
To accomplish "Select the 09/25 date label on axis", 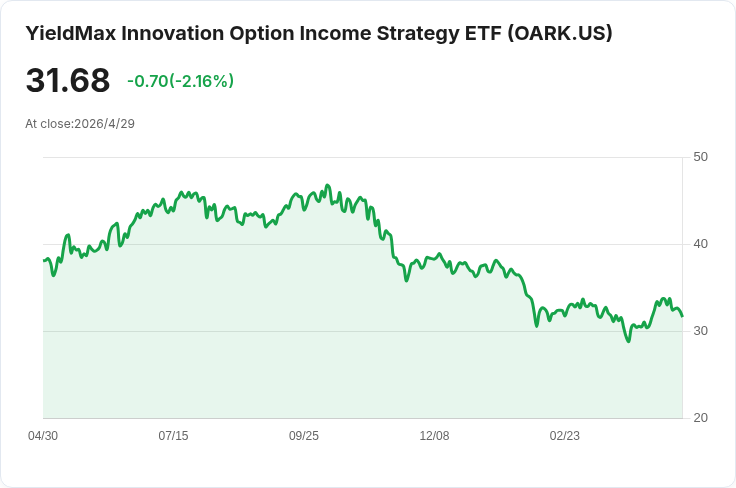I will click(x=304, y=436).
